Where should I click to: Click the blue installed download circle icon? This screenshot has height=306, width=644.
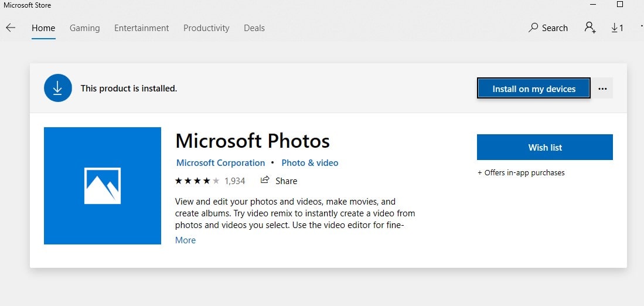[x=57, y=89]
